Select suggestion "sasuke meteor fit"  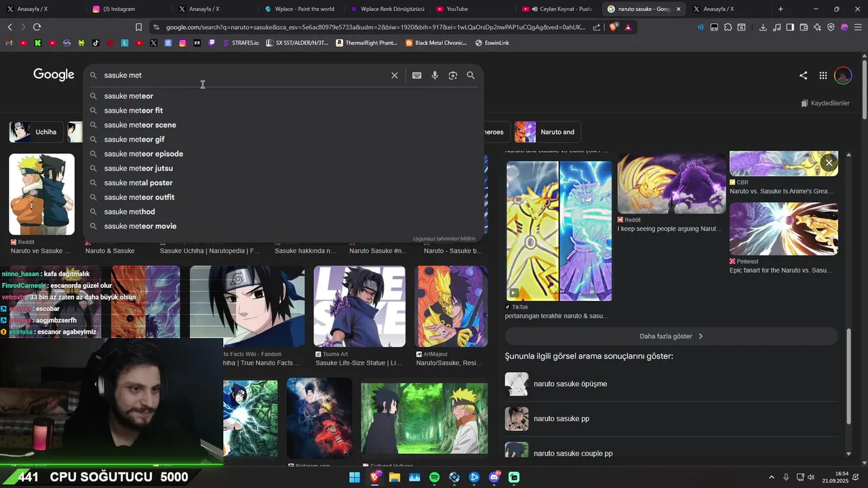(283, 110)
